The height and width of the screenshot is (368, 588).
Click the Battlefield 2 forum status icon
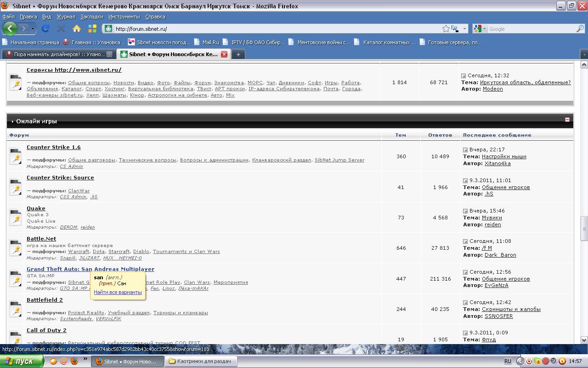tap(16, 309)
